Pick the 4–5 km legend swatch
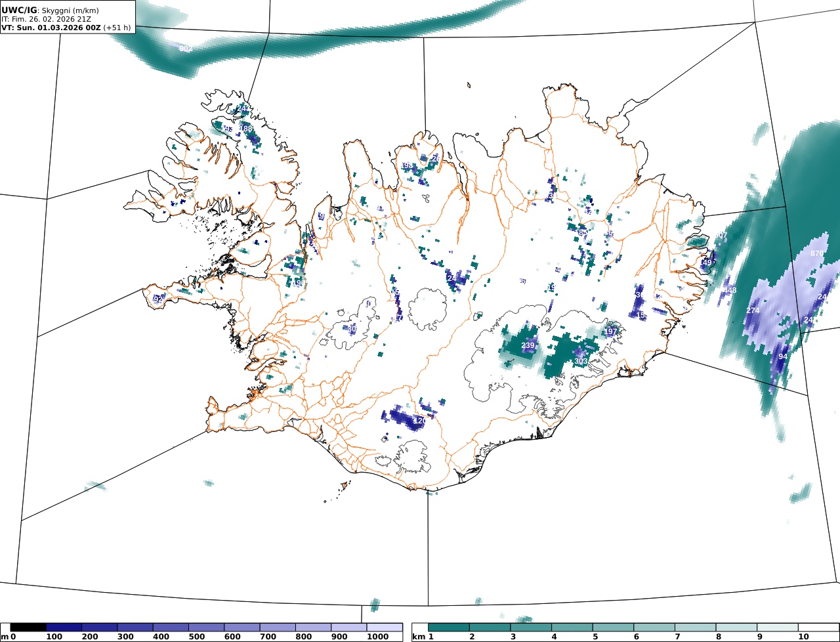Screen dimensions: 840x642 572,628
